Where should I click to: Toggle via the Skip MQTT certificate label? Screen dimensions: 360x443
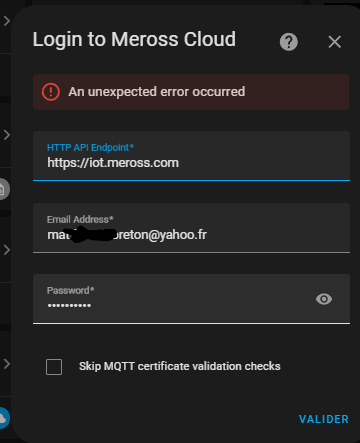(x=180, y=366)
